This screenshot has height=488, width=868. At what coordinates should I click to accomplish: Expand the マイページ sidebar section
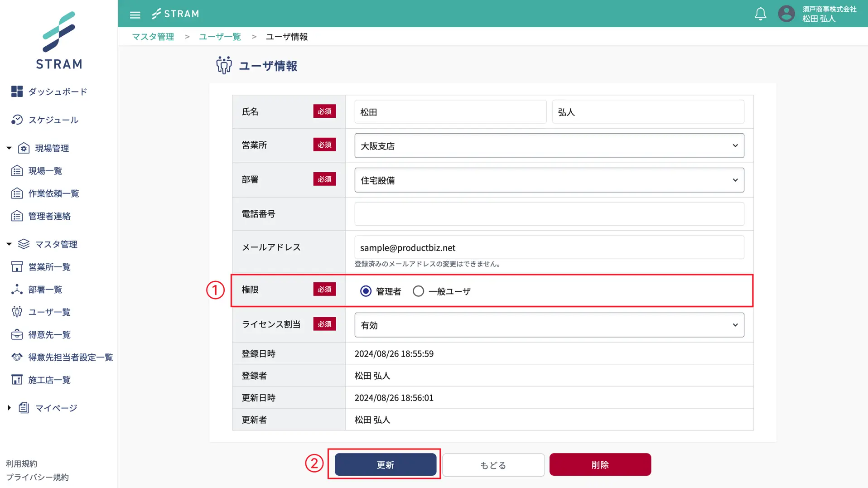coord(9,408)
